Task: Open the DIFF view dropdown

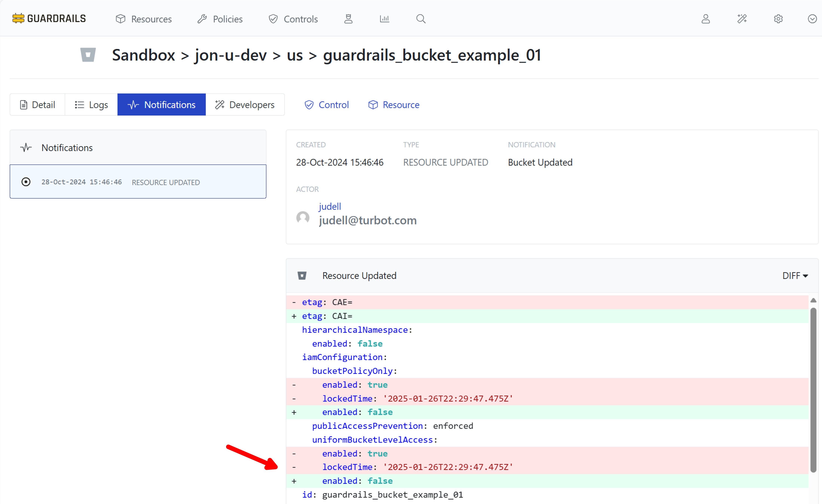Action: click(795, 276)
